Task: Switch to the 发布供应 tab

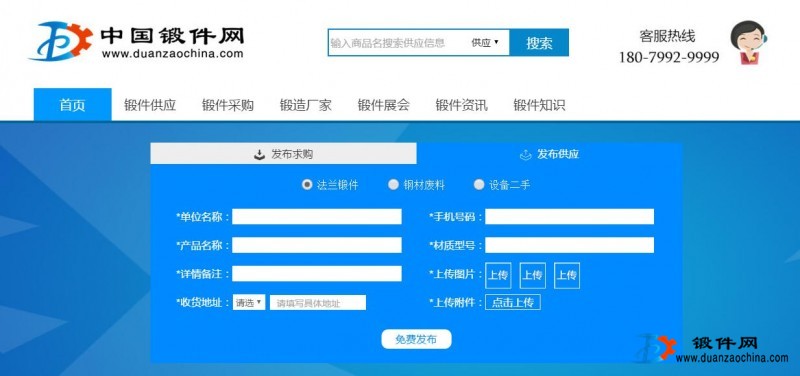Action: (549, 154)
